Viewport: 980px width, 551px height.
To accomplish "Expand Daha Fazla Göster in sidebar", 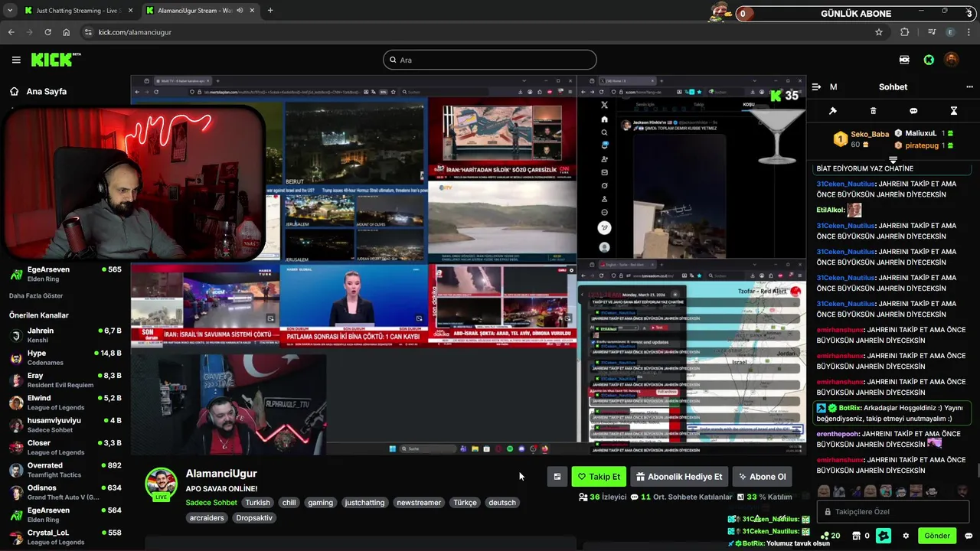I will tap(36, 295).
